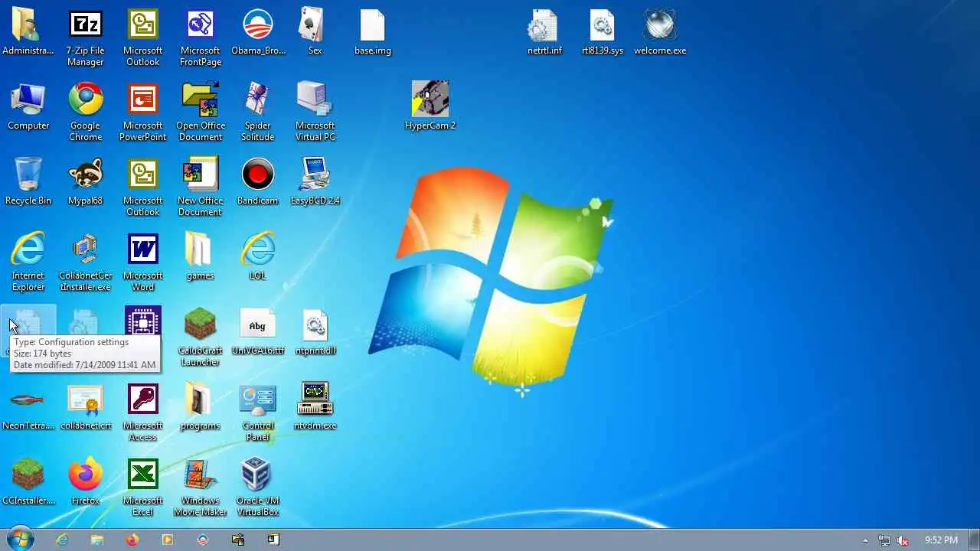Image resolution: width=980 pixels, height=551 pixels.
Task: Select the Bandicam icon
Action: 257,182
